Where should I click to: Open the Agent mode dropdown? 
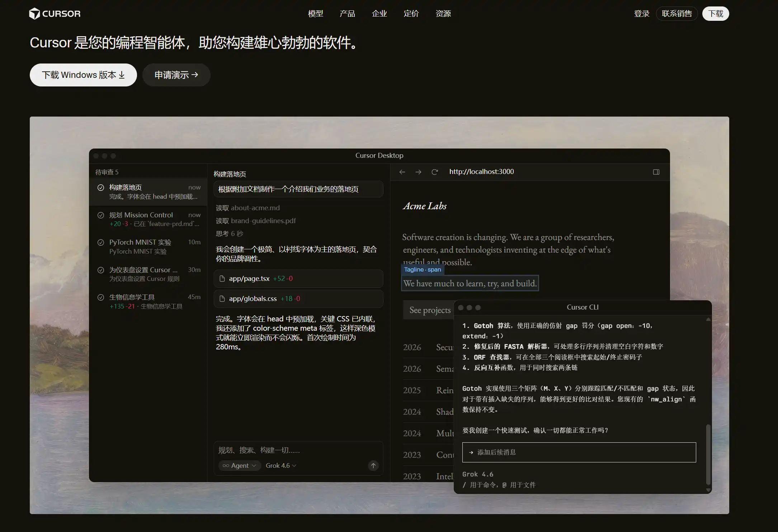tap(240, 466)
